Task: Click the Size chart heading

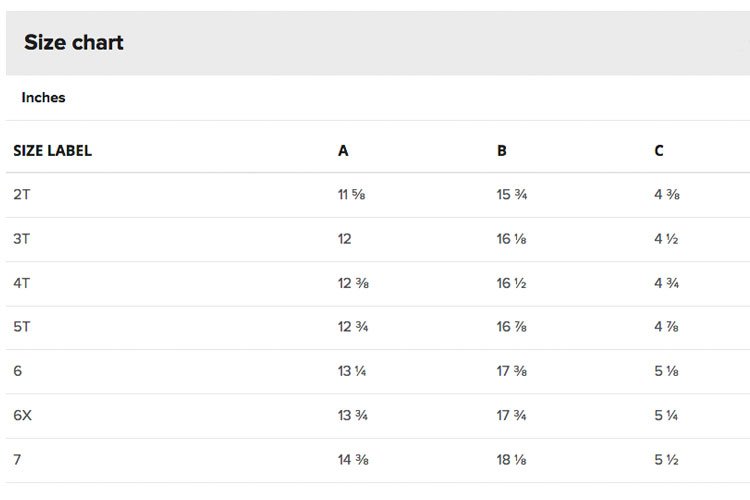Action: (74, 43)
